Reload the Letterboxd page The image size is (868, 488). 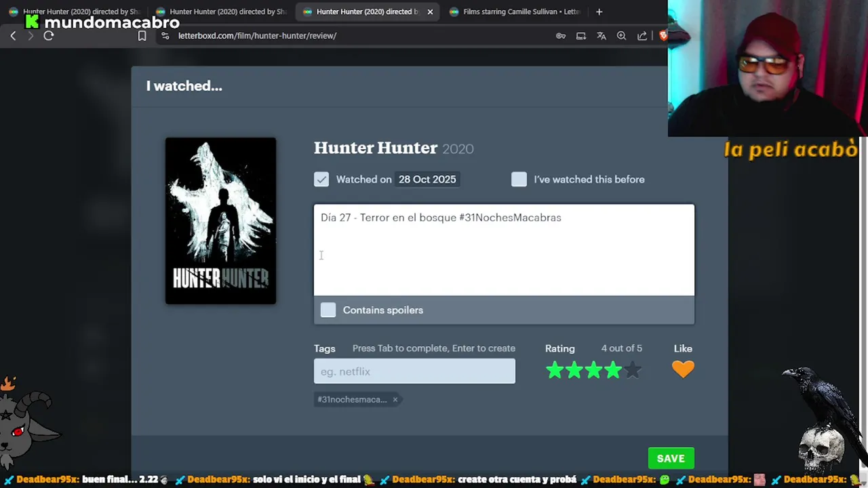click(x=49, y=36)
